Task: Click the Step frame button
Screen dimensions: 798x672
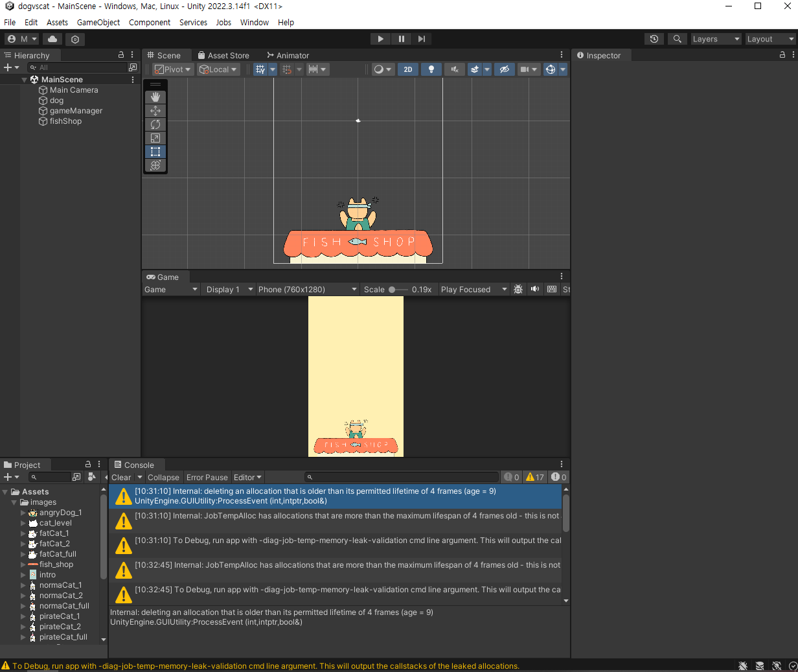Action: (422, 39)
